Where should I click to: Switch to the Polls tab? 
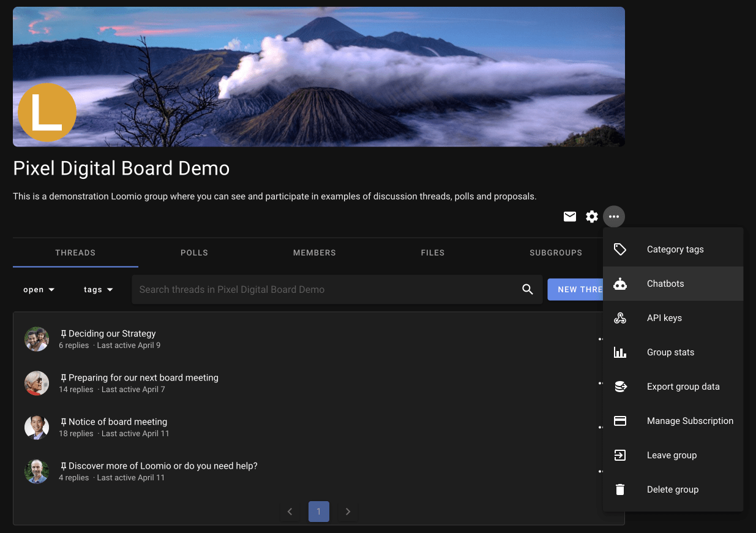(194, 252)
